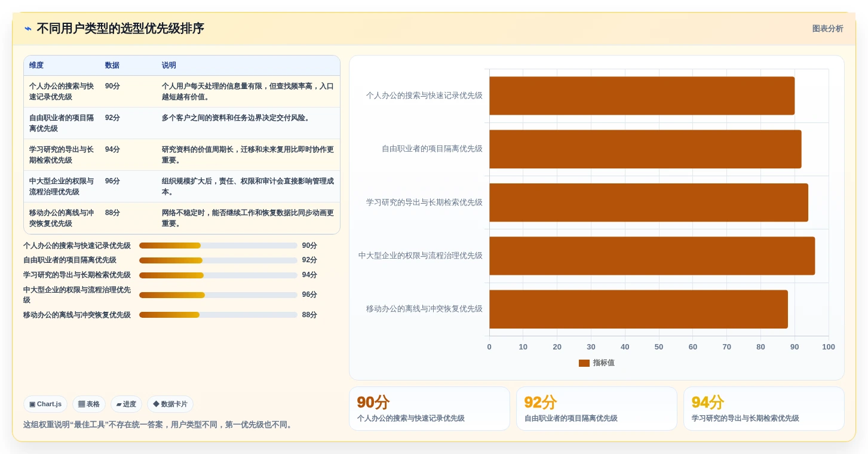Click the 维度 column header
The image size is (868, 454).
36,66
